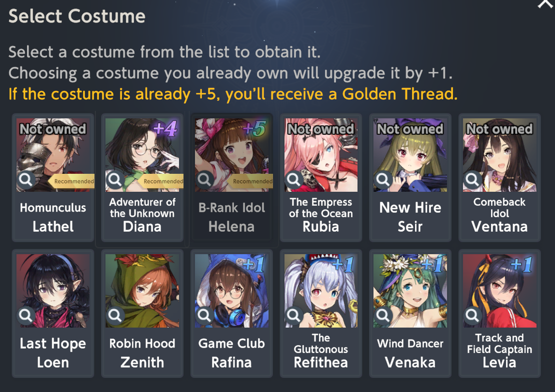Image resolution: width=555 pixels, height=392 pixels.
Task: Preview Levia's costume using magnifier
Action: point(472,315)
